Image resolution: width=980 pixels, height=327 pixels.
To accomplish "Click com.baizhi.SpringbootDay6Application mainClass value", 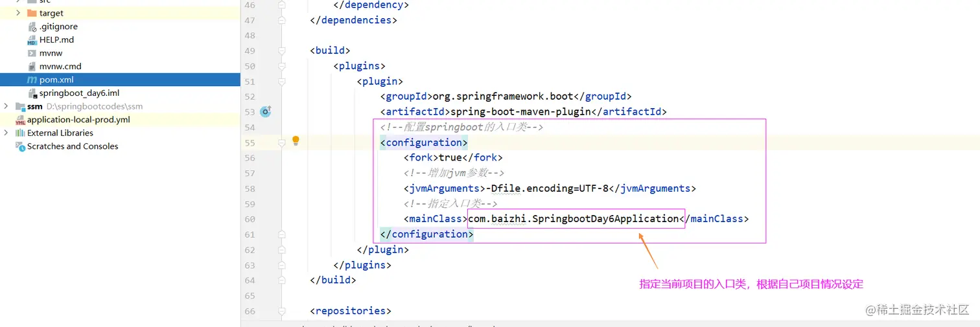I will pyautogui.click(x=573, y=219).
